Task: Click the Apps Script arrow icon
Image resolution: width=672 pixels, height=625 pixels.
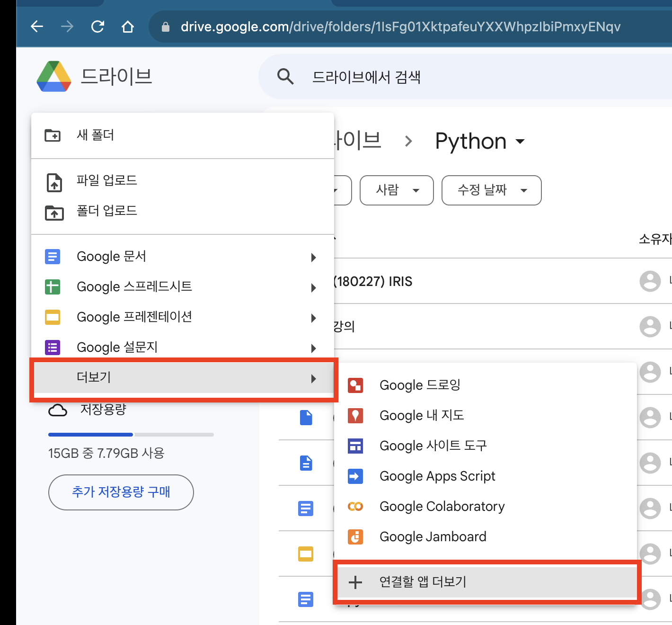Action: click(355, 476)
